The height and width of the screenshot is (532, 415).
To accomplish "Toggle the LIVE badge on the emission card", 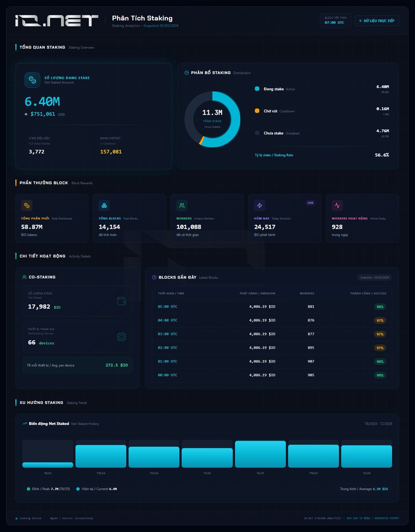I will click(x=311, y=202).
